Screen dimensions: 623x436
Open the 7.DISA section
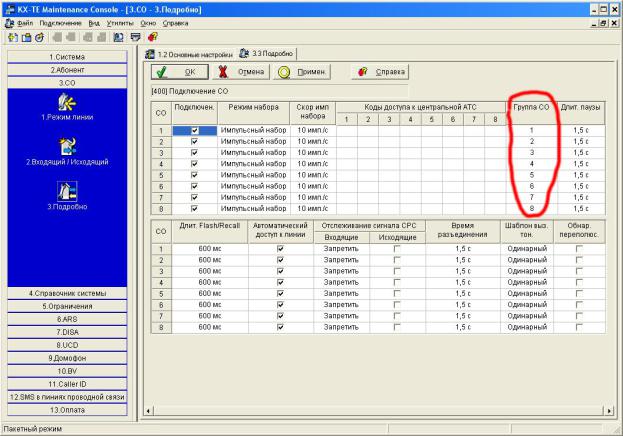[67, 332]
